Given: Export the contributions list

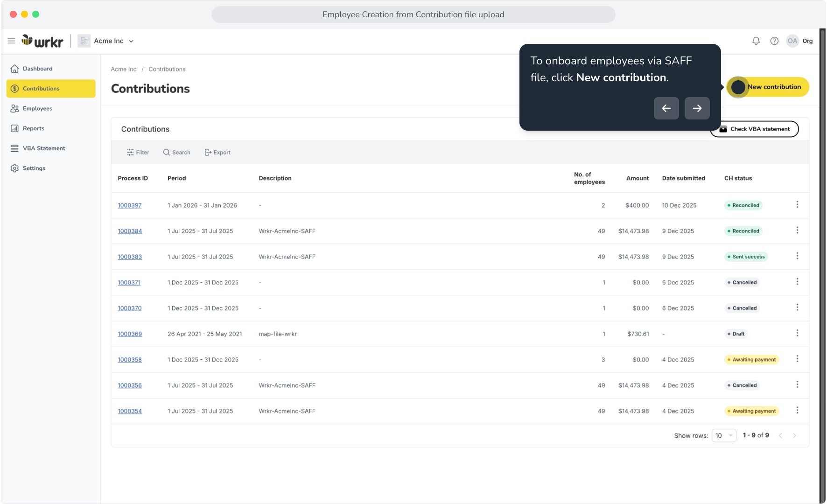Looking at the screenshot, I should coord(217,153).
